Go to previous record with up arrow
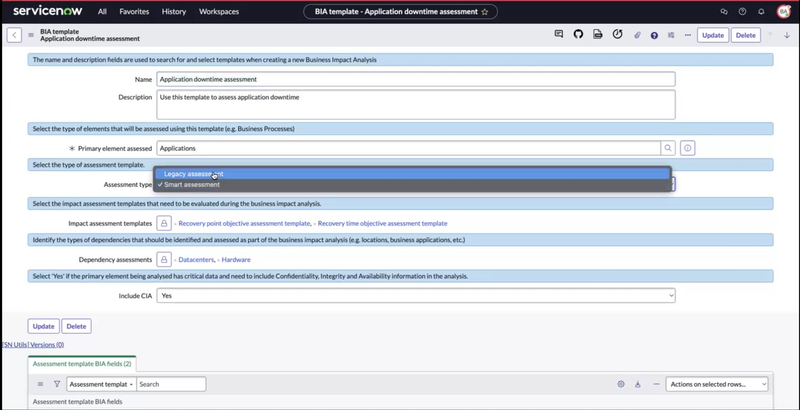 pyautogui.click(x=770, y=35)
